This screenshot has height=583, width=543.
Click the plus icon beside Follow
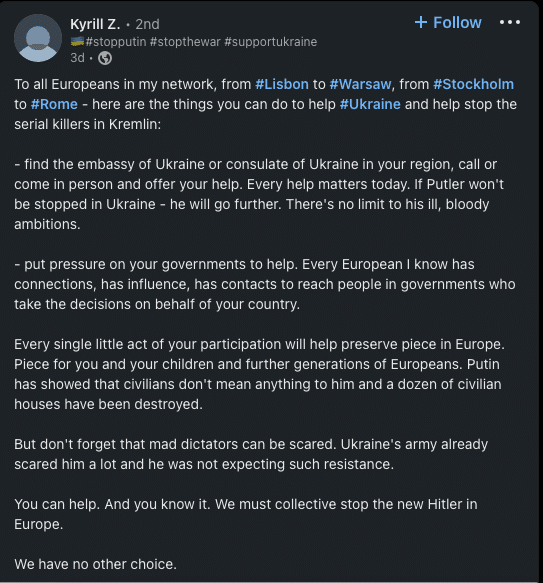click(421, 22)
